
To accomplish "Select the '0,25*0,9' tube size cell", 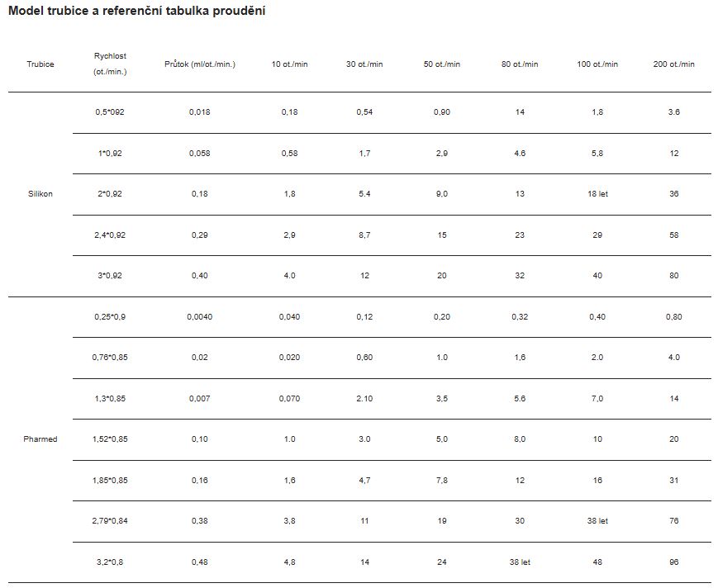I will 110,316.
